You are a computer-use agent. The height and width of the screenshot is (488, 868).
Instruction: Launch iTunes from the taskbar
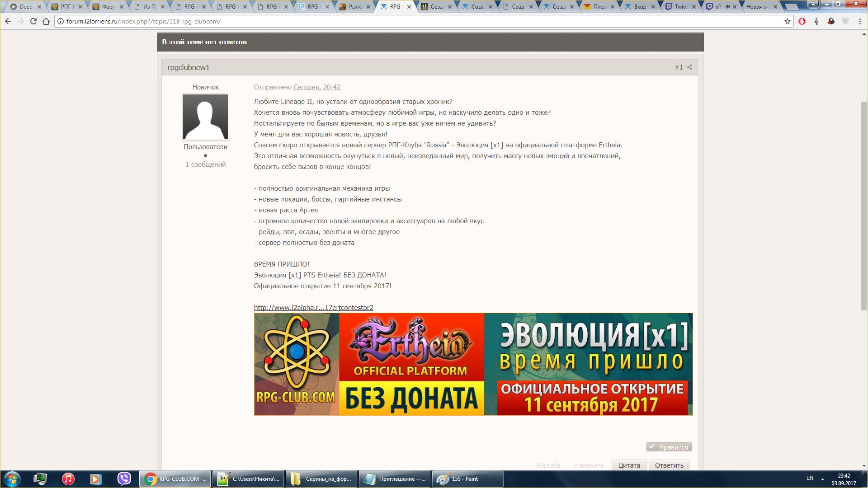(x=68, y=479)
